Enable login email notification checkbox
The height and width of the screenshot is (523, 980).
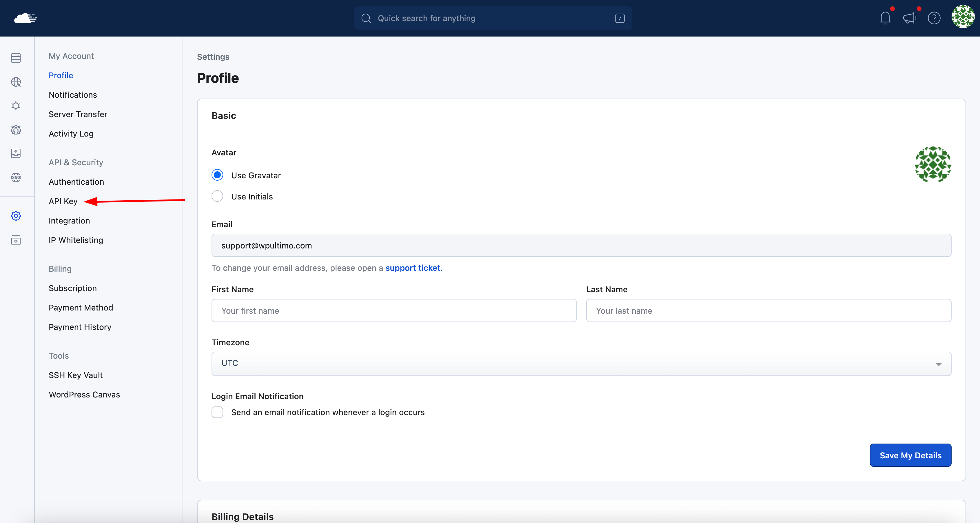pos(217,412)
